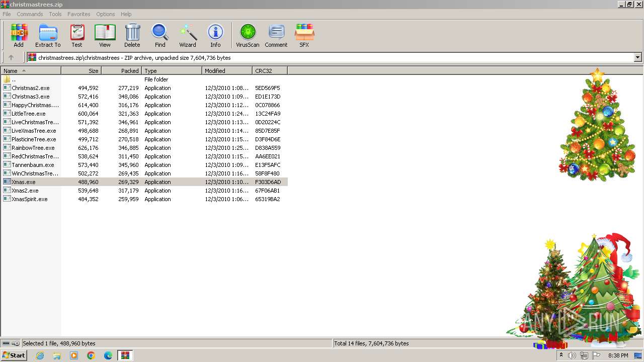Sort by the Name column header

pos(31,71)
